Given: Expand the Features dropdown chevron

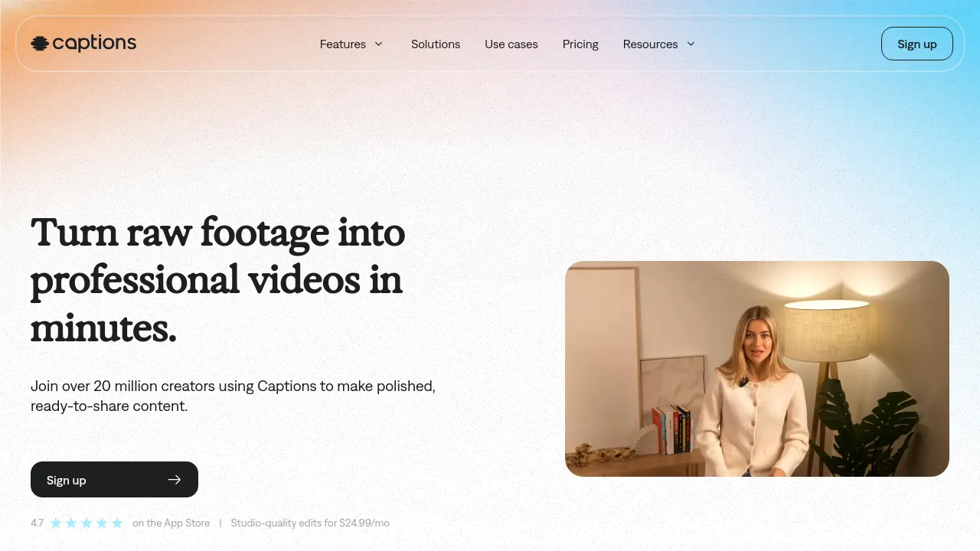Looking at the screenshot, I should [x=378, y=44].
